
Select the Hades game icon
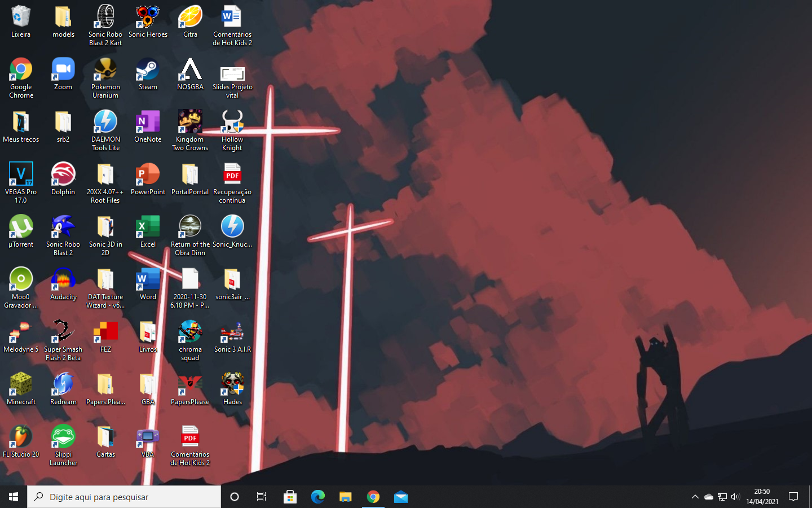(x=232, y=389)
